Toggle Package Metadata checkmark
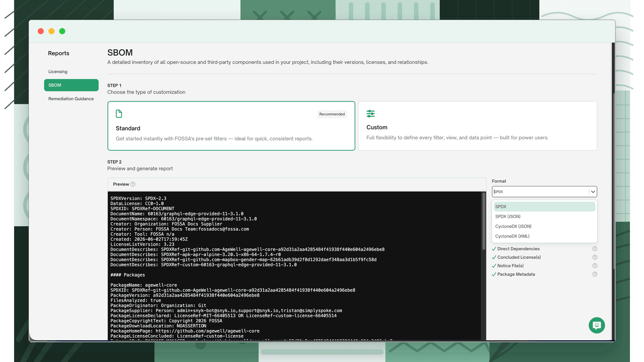 point(494,274)
